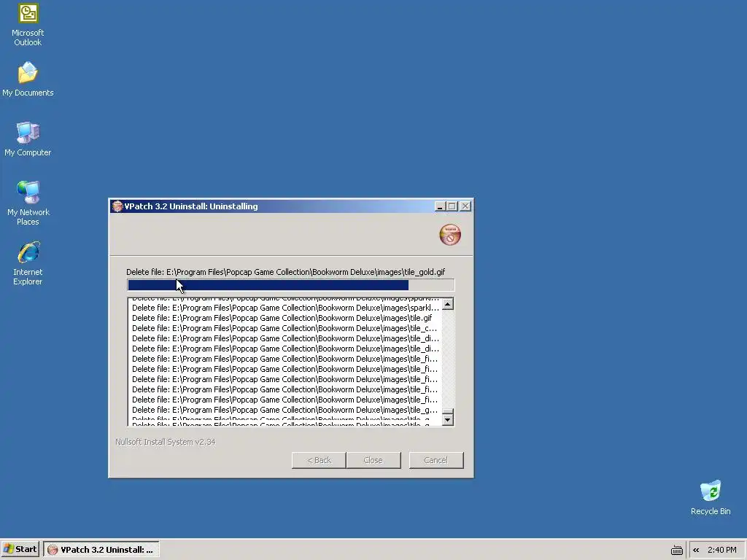Click status line showing tile_gold.gif
The image size is (747, 560).
285,272
